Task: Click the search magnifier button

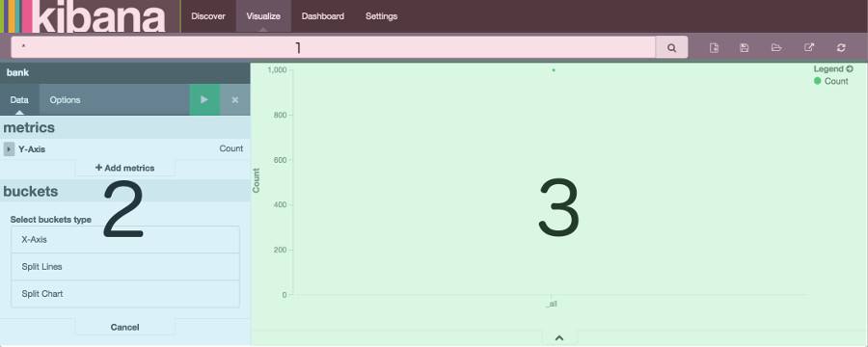Action: 671,47
